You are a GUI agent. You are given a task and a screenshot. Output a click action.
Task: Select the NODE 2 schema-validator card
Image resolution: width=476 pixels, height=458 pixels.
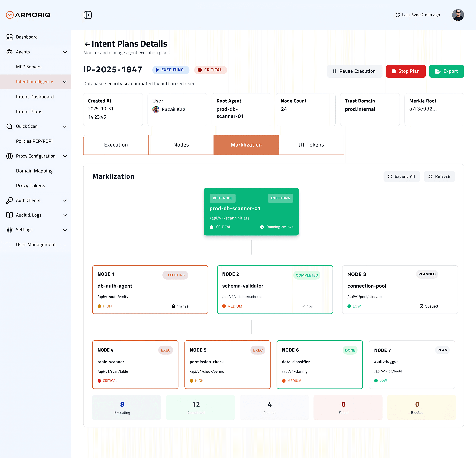[275, 290]
